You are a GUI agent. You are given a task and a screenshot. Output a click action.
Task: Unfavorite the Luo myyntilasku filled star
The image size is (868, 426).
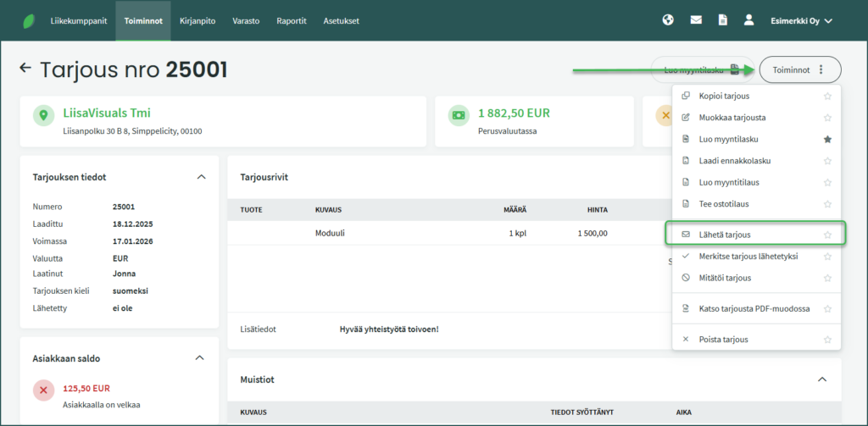click(x=827, y=139)
